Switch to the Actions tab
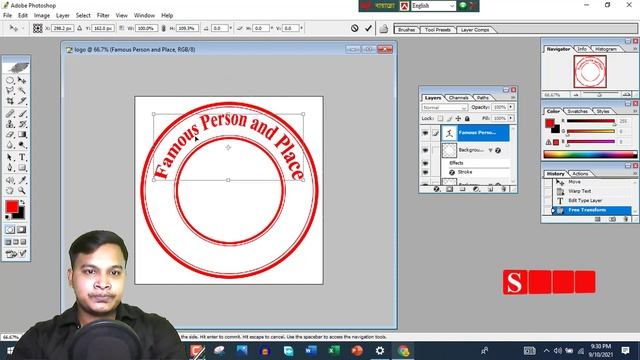Screen dimensions: 640x360 coord(580,173)
